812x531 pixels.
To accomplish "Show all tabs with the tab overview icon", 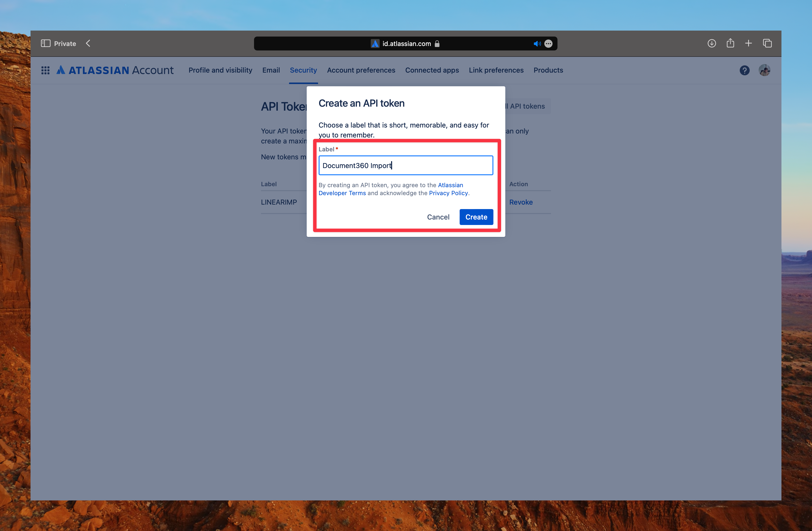I will (767, 43).
